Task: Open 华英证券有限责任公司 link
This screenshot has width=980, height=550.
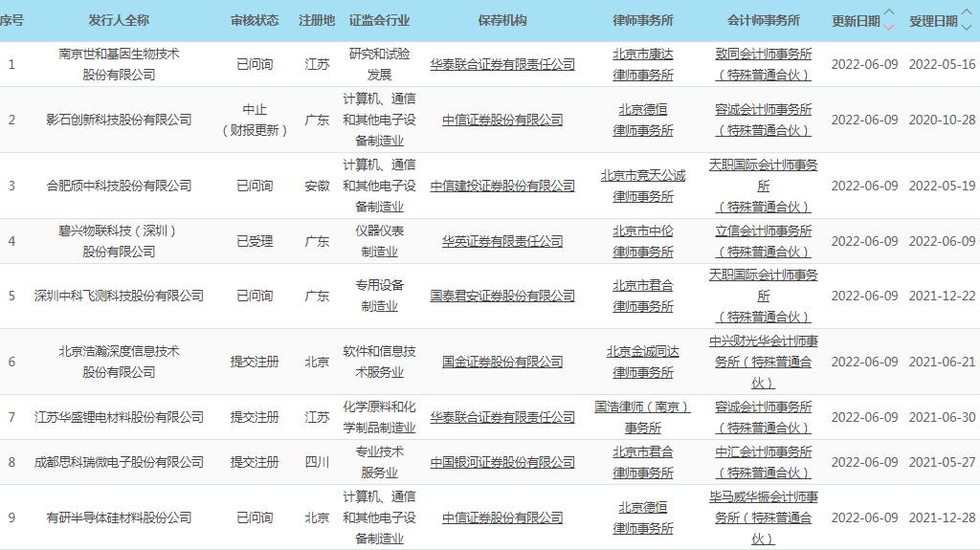Action: [x=502, y=241]
